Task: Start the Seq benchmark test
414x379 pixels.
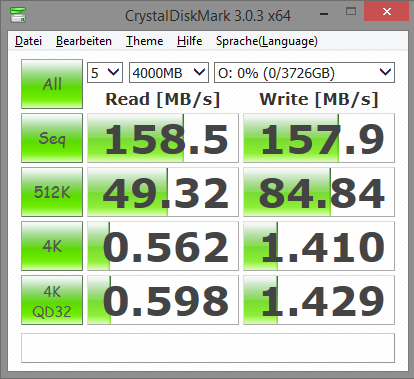Action: 52,138
